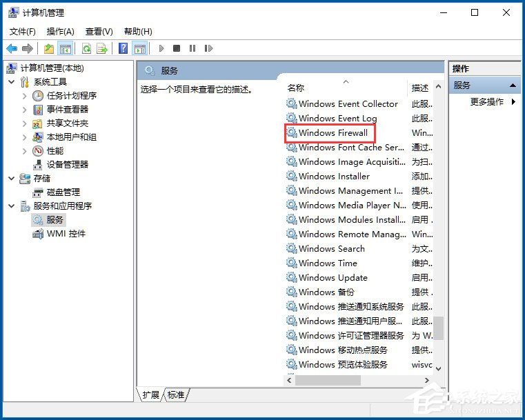
Task: Expand the 更多操作 submenu arrow
Action: pyautogui.click(x=513, y=101)
